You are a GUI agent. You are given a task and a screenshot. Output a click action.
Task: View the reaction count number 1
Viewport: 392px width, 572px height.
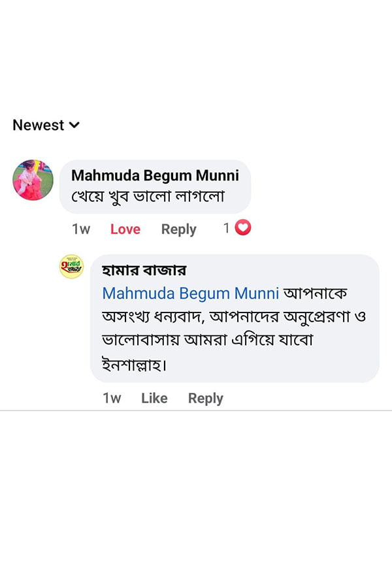pos(226,228)
